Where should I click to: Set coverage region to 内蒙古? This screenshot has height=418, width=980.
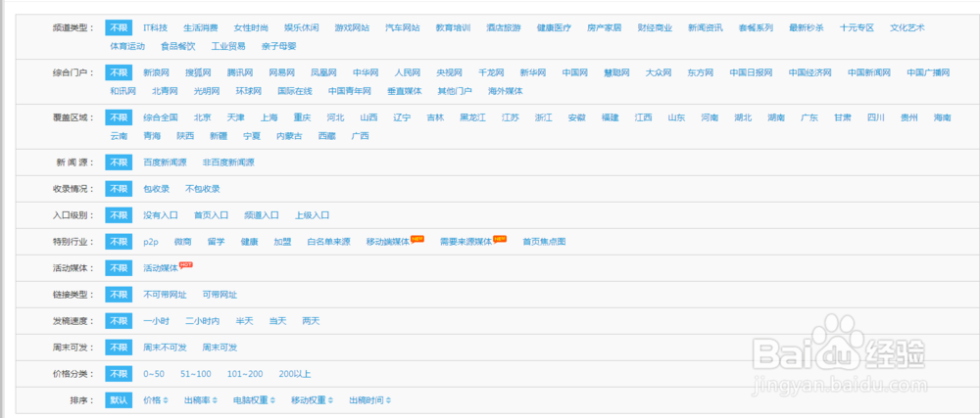pyautogui.click(x=289, y=135)
